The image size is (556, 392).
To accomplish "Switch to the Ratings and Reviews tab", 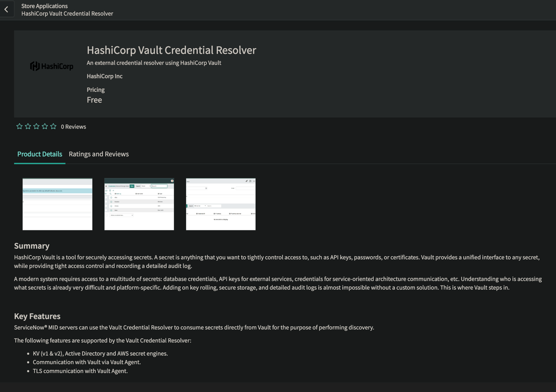I will (98, 154).
